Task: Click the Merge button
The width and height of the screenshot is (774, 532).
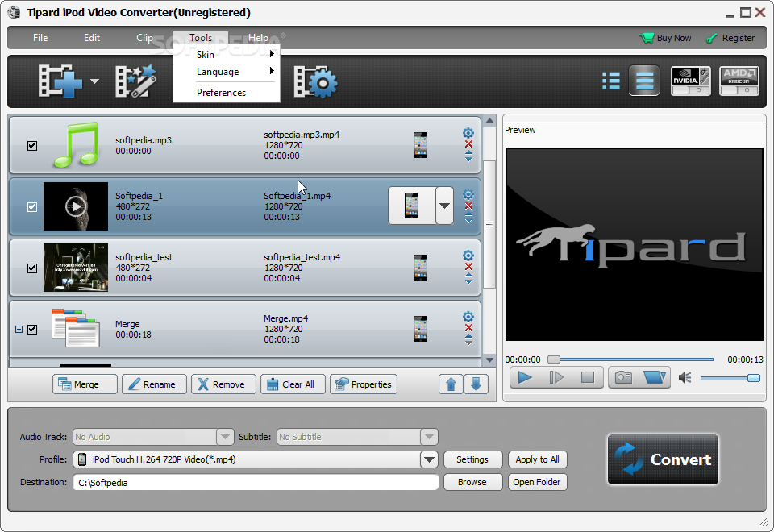Action: (x=85, y=384)
